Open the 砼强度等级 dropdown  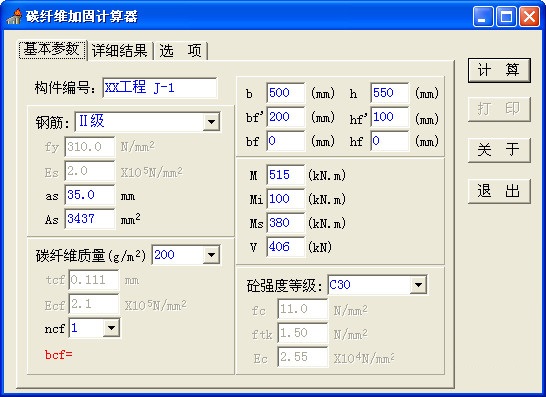(418, 285)
